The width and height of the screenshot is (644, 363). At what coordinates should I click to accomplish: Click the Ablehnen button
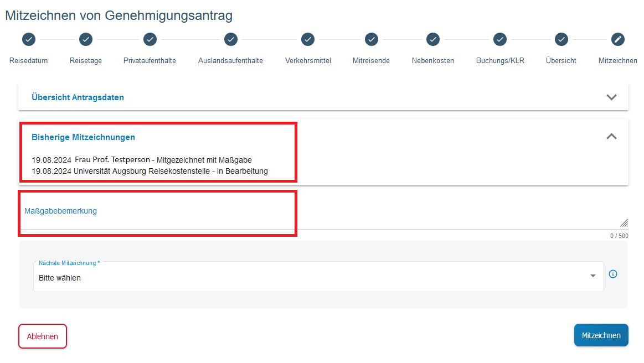point(43,336)
